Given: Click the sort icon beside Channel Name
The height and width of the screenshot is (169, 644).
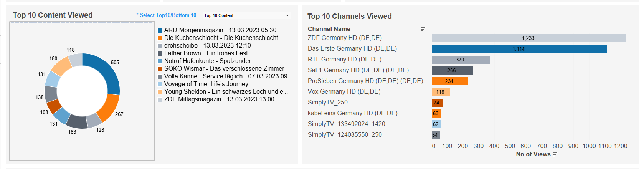Looking at the screenshot, I should [x=423, y=29].
